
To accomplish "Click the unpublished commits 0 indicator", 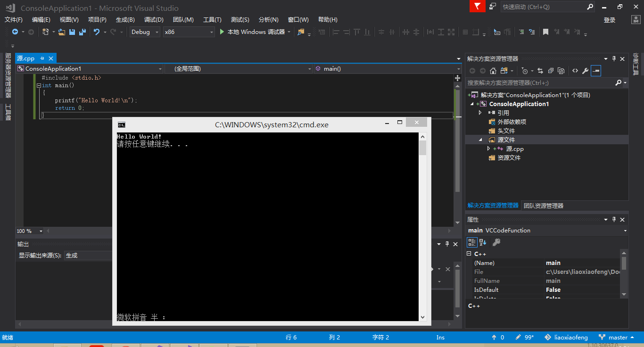I will 498,338.
